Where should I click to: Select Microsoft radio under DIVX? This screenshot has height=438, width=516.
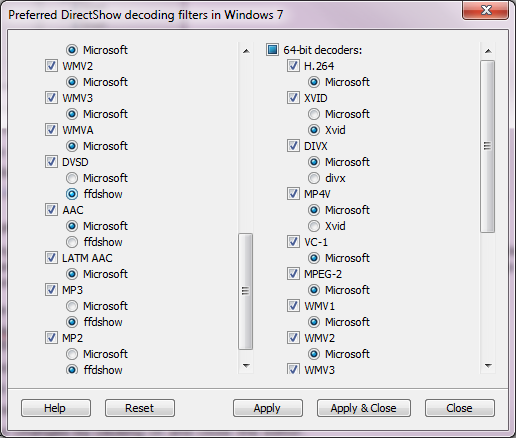(x=314, y=162)
